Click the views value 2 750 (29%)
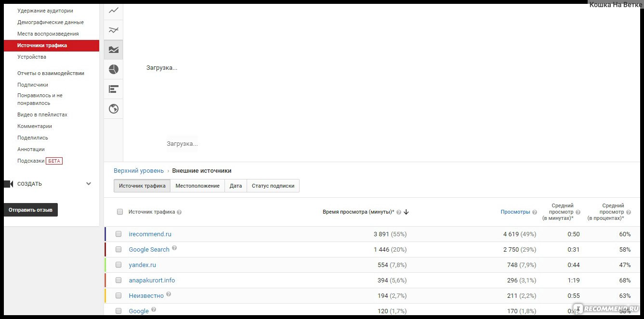The image size is (644, 319). 520,250
